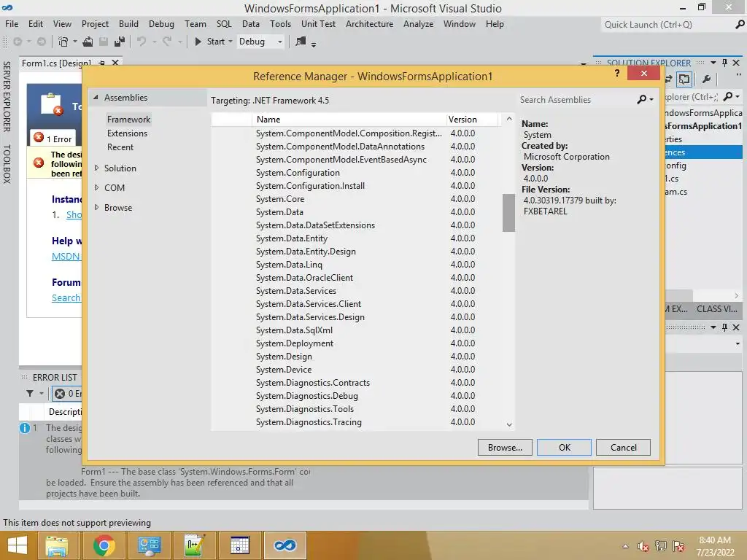Image resolution: width=747 pixels, height=560 pixels.
Task: Expand the COM category
Action: click(x=96, y=187)
